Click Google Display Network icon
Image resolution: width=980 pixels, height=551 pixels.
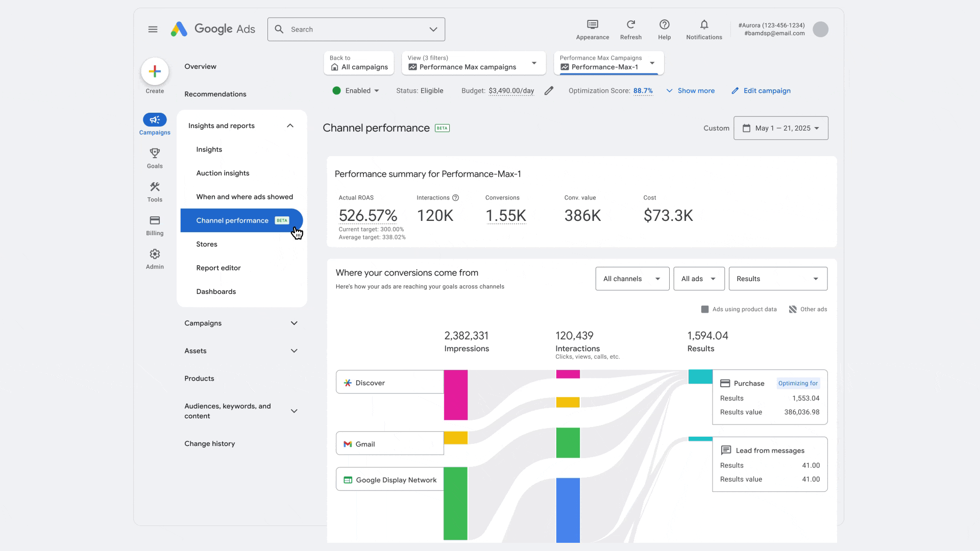click(348, 480)
